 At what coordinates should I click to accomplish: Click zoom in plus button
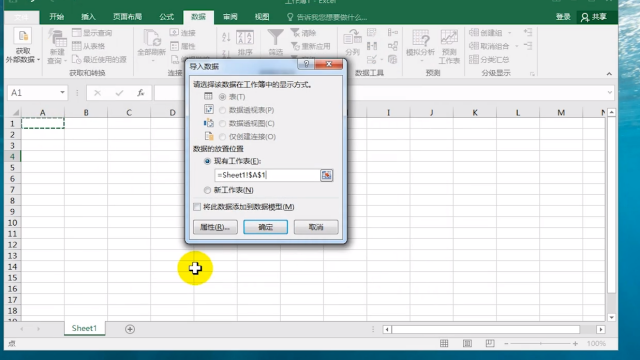575,344
